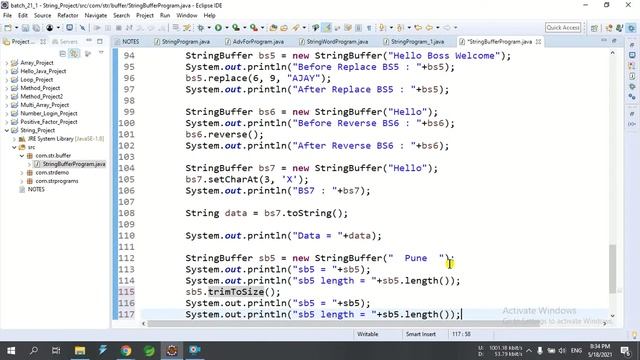This screenshot has width=640, height=360.
Task: Open Chrome from the taskbar
Action: pyautogui.click(x=126, y=351)
